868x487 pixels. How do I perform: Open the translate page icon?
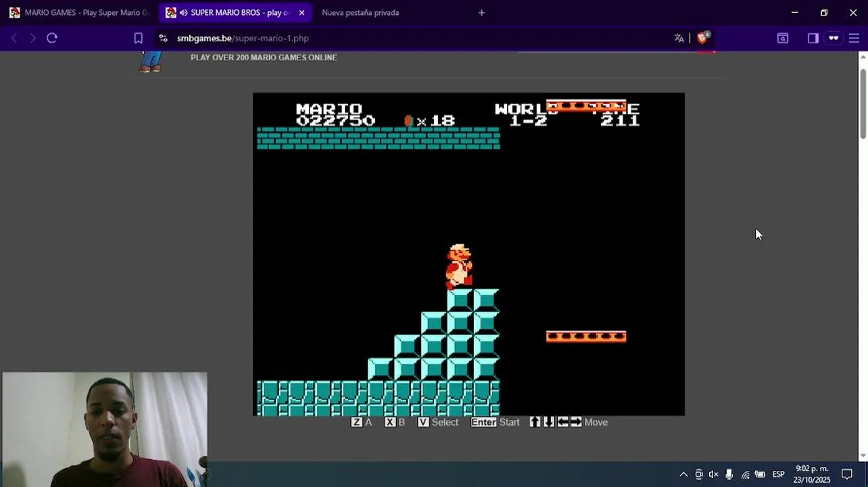(679, 38)
